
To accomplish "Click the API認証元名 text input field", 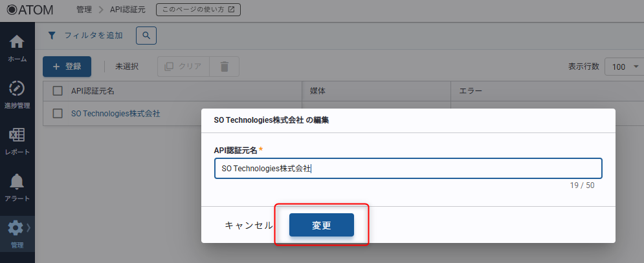I will pos(408,169).
